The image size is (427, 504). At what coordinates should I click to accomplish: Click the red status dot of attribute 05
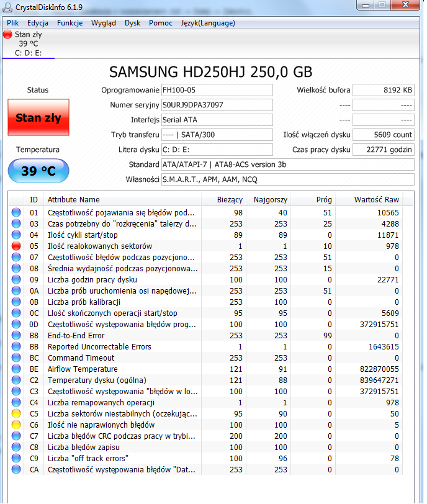click(16, 246)
